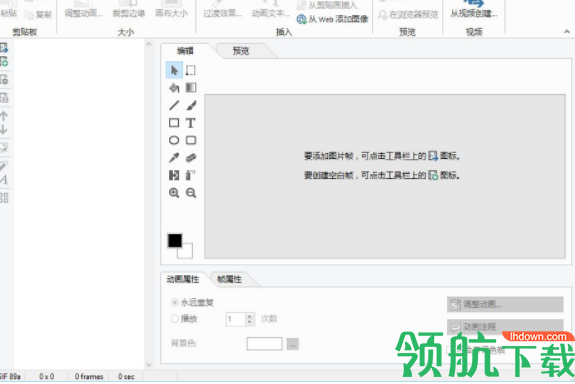Select the Brush tool
The width and height of the screenshot is (575, 384).
191,105
